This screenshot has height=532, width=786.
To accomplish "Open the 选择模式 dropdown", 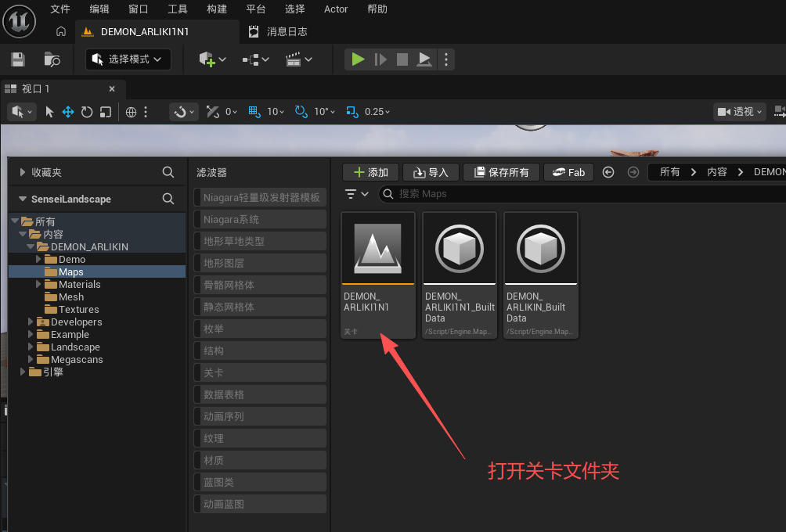I will tap(128, 59).
